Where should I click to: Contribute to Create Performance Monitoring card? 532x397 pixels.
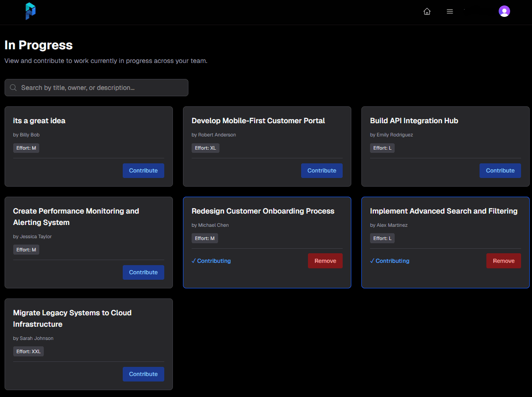pyautogui.click(x=143, y=272)
